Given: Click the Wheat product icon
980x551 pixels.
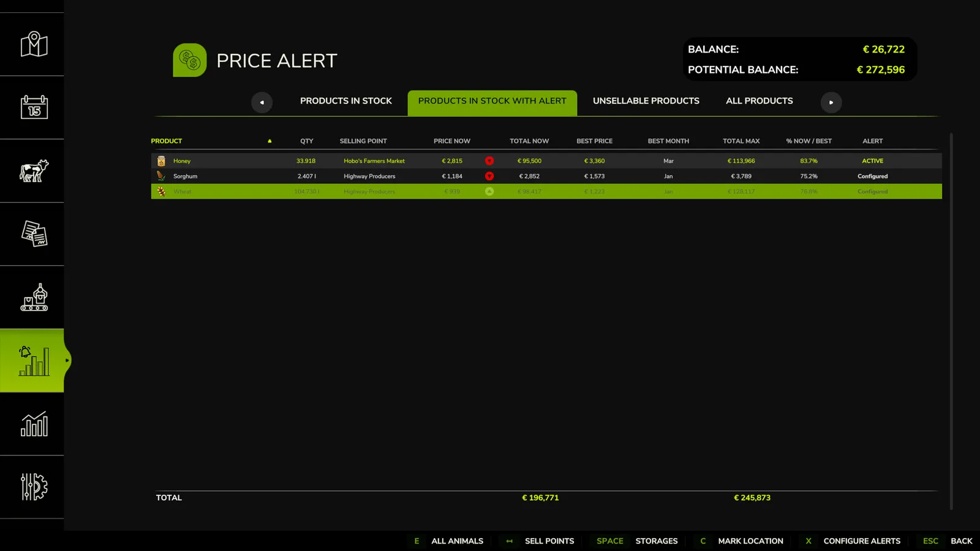Looking at the screenshot, I should pos(161,192).
